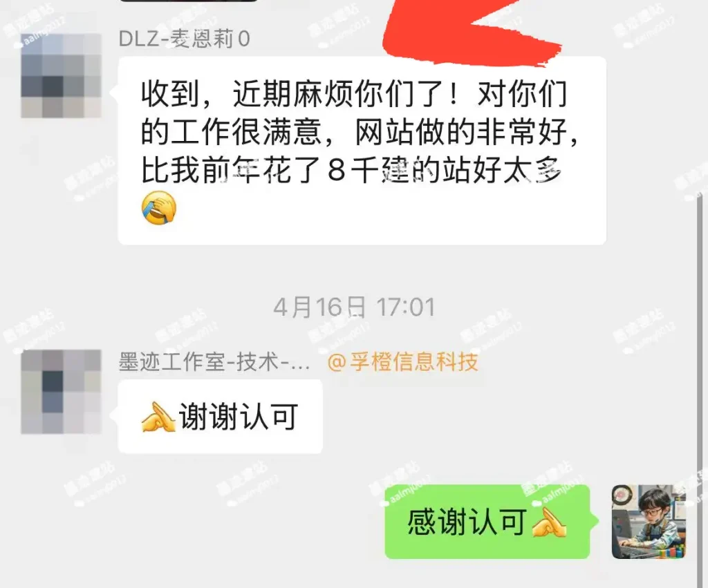Open the @孚橙信息科技 mention
The width and height of the screenshot is (708, 588).
point(402,362)
